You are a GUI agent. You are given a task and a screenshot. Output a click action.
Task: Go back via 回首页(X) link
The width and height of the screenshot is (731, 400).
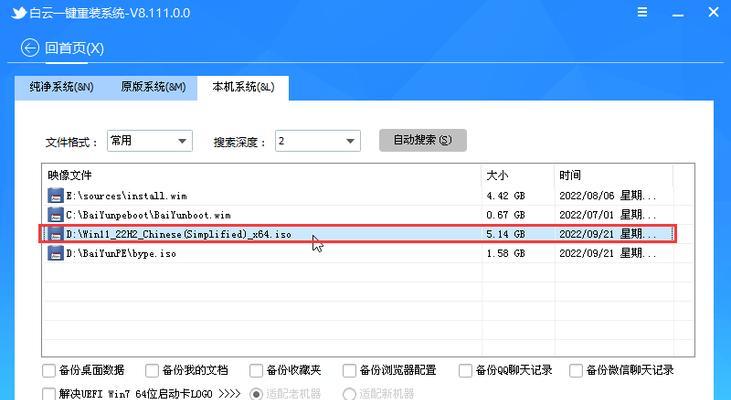coord(75,48)
